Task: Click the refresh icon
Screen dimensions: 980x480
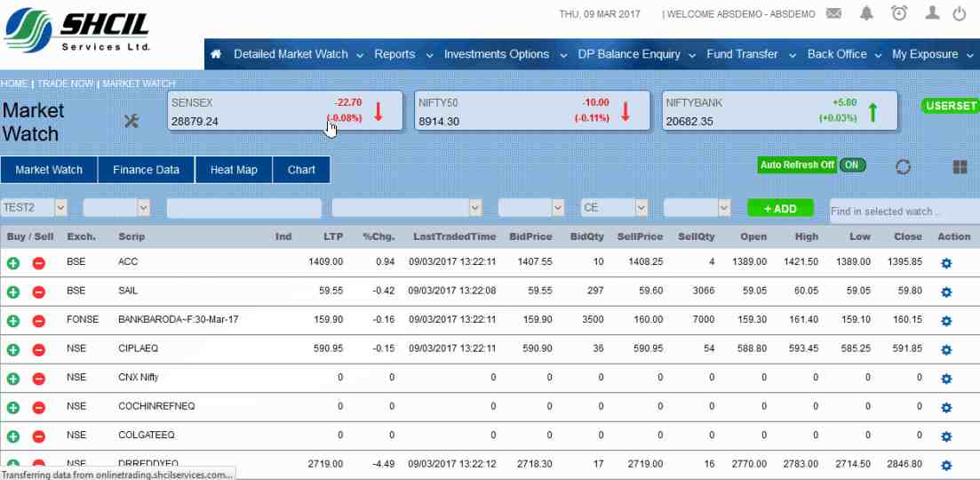Action: point(904,167)
